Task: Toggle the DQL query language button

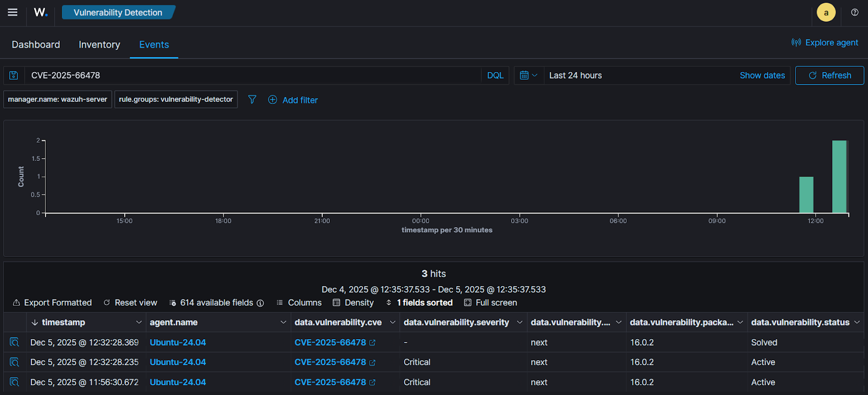Action: 495,75
